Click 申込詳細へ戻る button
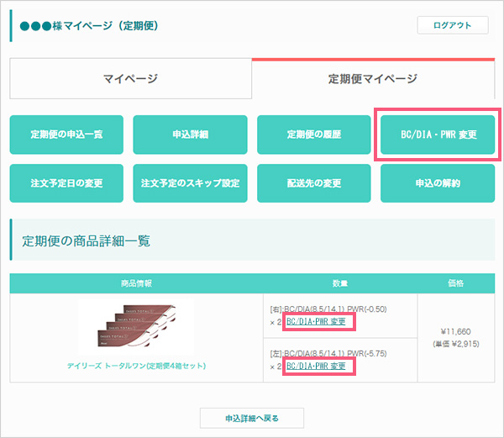The width and height of the screenshot is (504, 438). point(252,418)
